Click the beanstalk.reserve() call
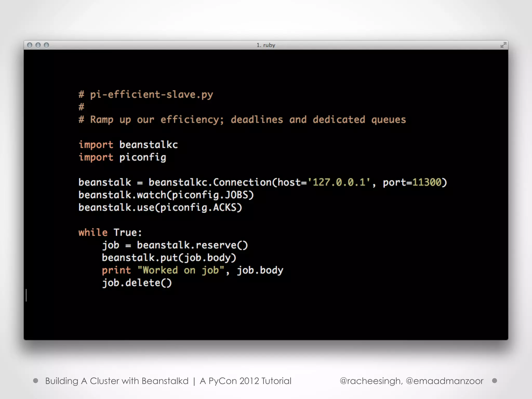The height and width of the screenshot is (399, 532). (192, 245)
